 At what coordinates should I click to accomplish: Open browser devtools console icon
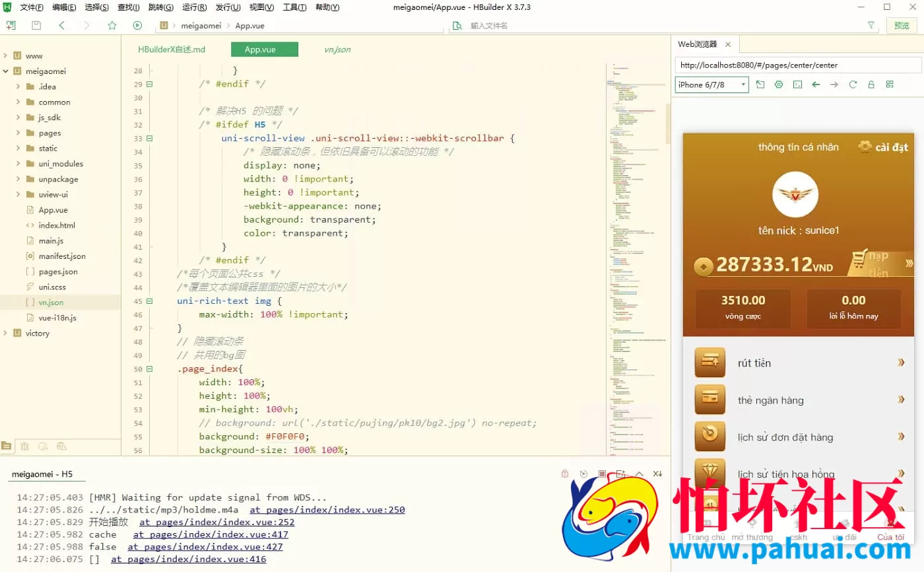pyautogui.click(x=797, y=85)
